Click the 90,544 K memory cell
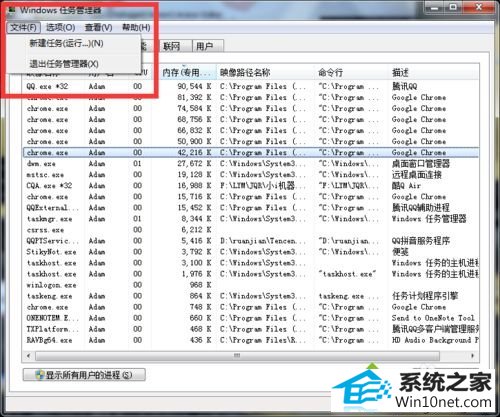 pos(194,86)
